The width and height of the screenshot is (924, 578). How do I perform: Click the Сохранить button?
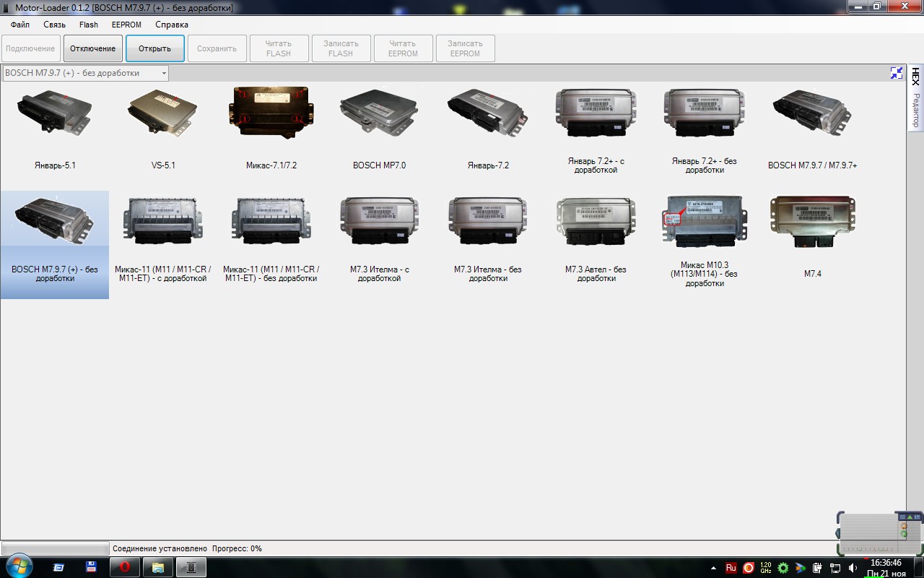coord(217,48)
